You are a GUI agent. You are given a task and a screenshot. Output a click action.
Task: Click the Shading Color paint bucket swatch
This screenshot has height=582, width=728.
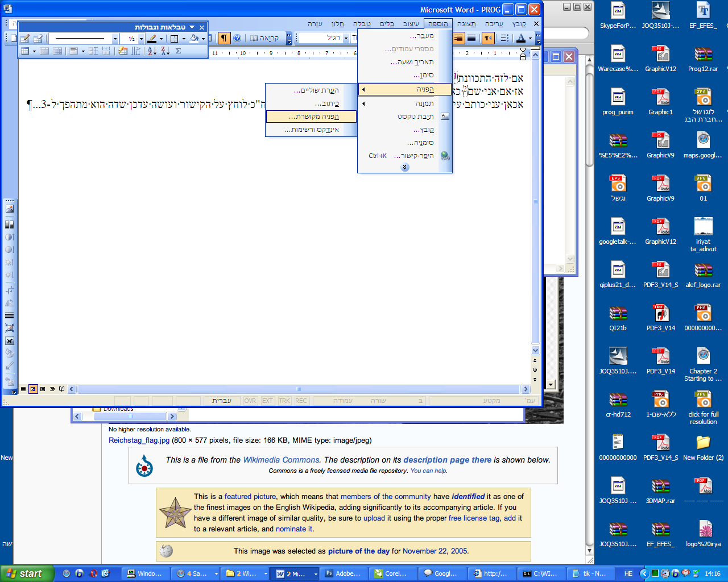coord(194,39)
